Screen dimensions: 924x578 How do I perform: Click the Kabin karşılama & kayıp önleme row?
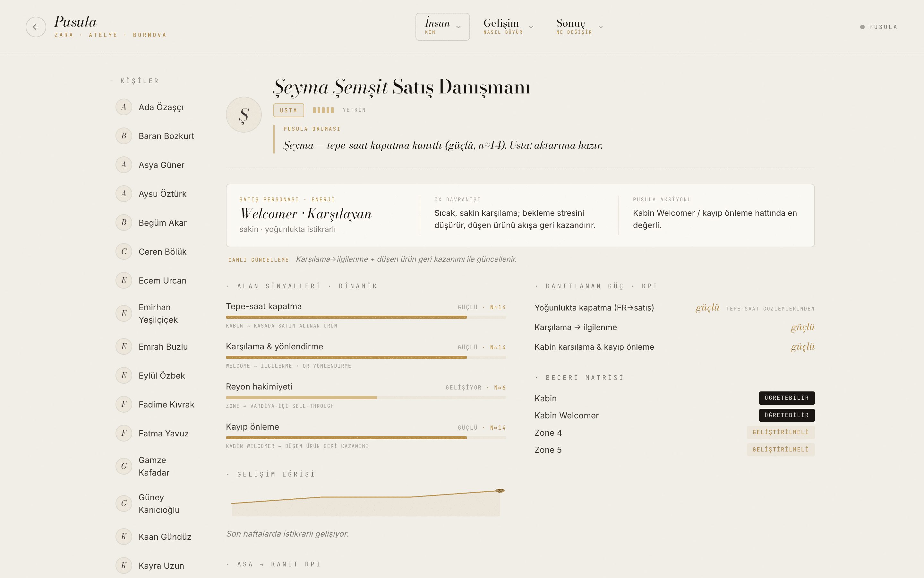point(674,347)
